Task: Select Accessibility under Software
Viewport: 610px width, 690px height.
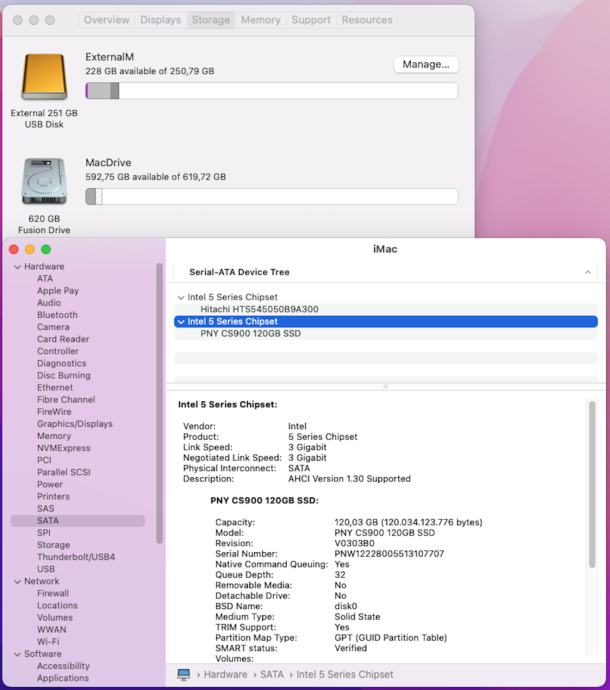Action: coord(63,666)
